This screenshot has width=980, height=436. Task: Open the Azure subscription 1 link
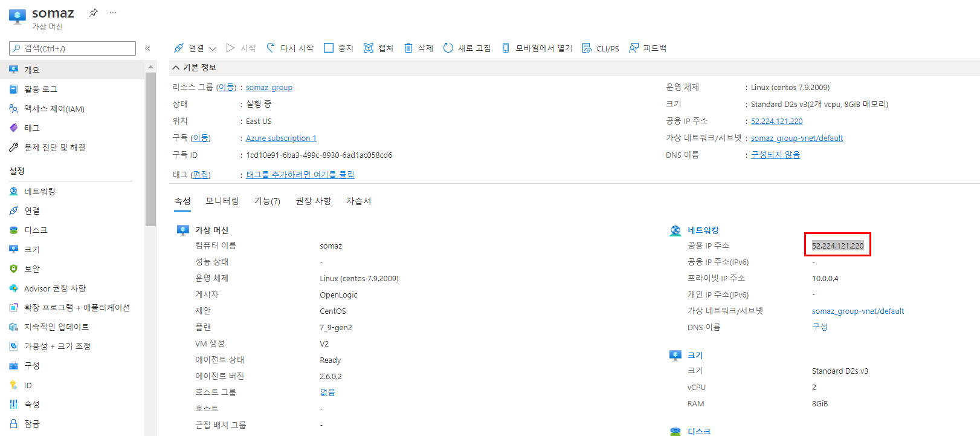281,138
